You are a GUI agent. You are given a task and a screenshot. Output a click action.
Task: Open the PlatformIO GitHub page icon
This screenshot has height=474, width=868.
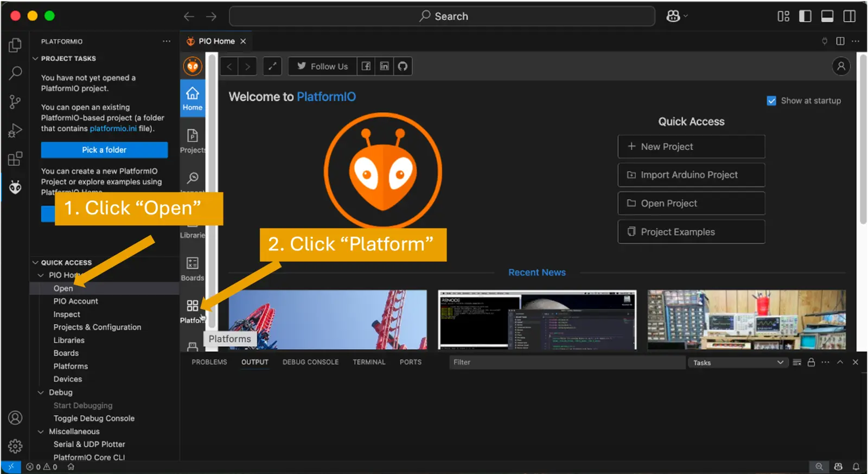[403, 66]
